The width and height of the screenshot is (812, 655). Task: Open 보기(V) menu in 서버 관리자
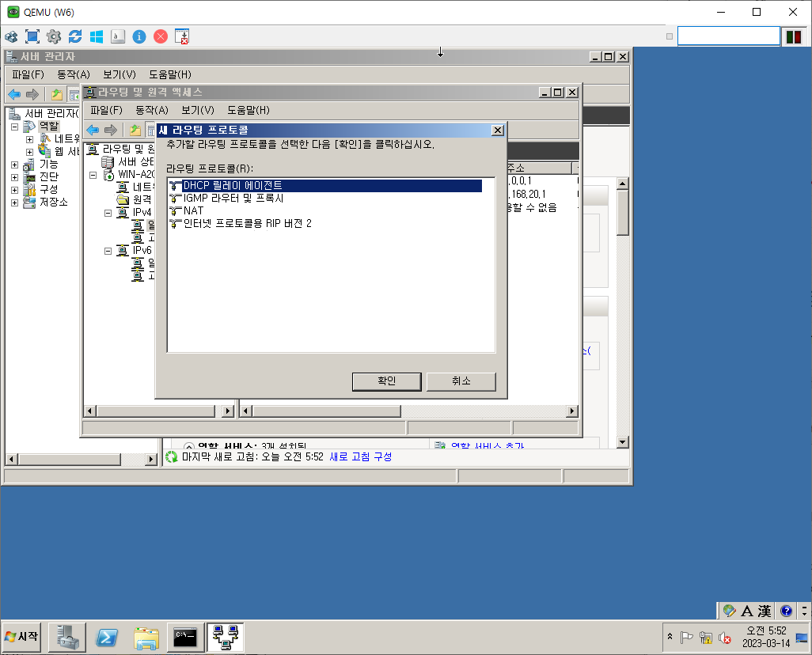coord(119,74)
